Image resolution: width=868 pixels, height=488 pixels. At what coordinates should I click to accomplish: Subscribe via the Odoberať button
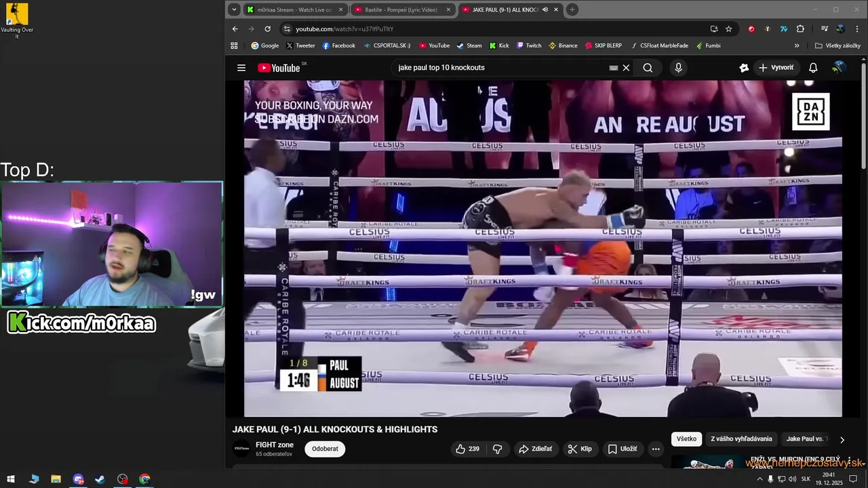(325, 449)
